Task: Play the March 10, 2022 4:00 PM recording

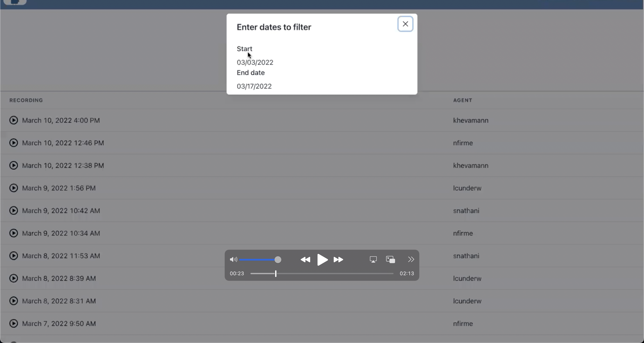Action: 13,120
